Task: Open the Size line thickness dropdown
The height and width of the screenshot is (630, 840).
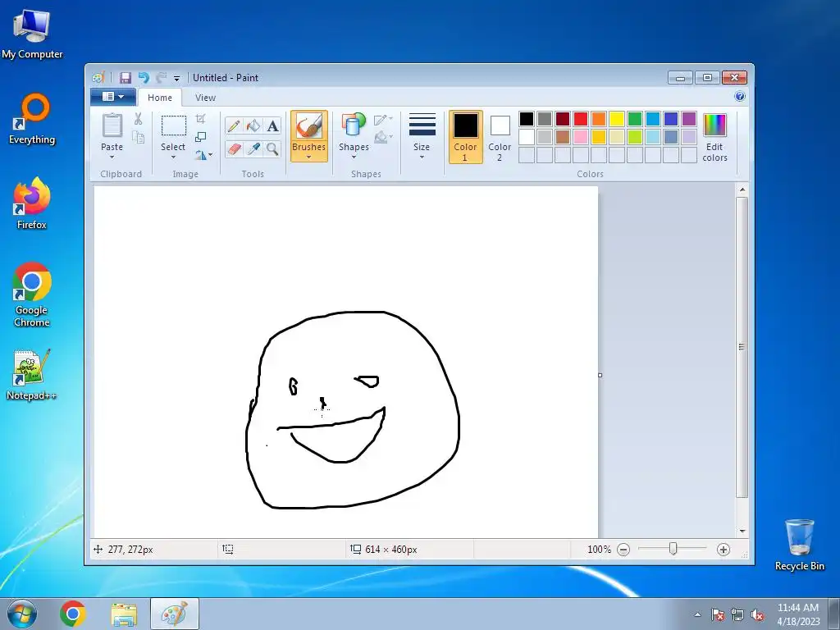Action: [x=422, y=137]
